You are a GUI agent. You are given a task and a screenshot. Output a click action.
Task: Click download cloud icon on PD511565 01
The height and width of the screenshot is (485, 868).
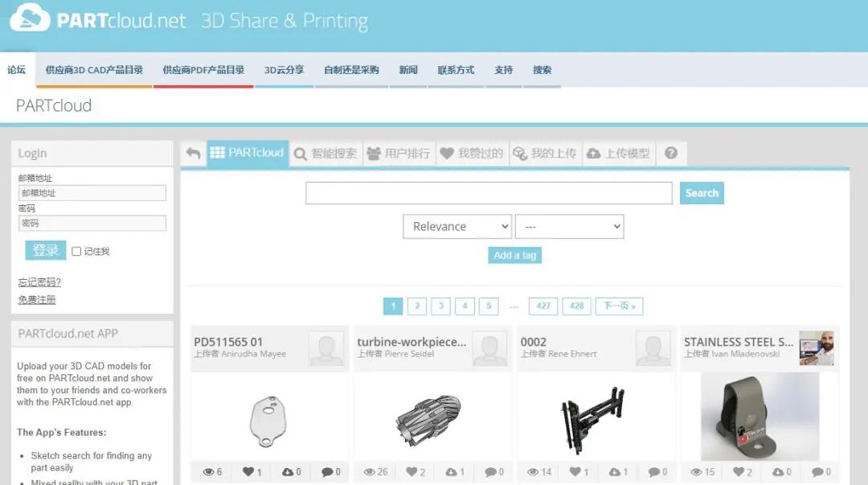tap(288, 471)
